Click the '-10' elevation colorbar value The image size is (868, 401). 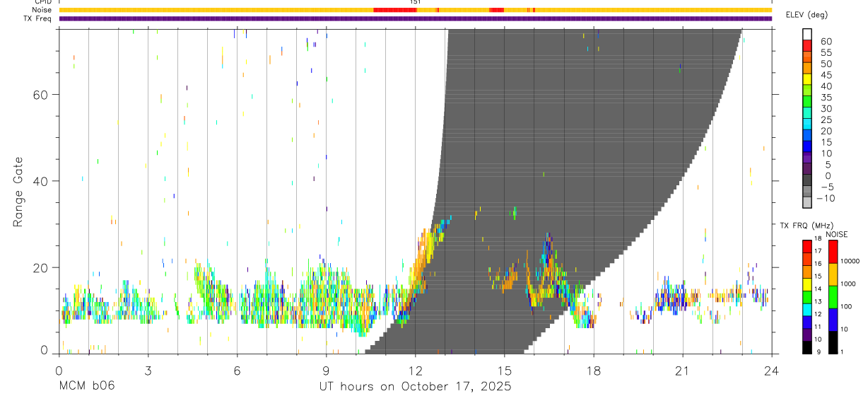point(825,199)
